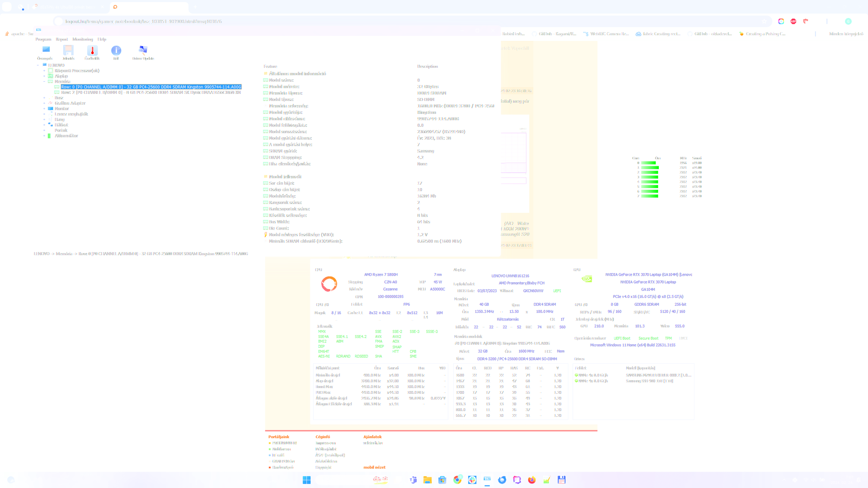Expand the Hálózat tree node
Image resolution: width=868 pixels, height=488 pixels.
click(44, 125)
